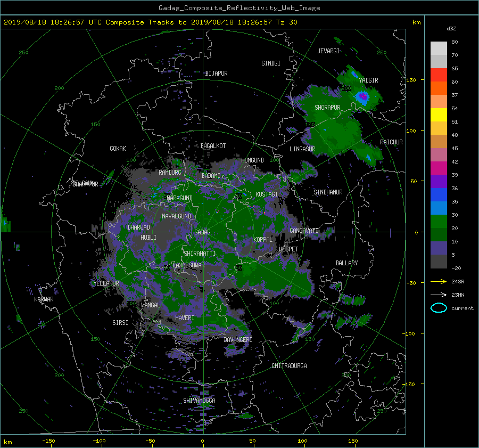
Task: Select the bright green 20–30 dBZ swatch
Action: (x=439, y=222)
